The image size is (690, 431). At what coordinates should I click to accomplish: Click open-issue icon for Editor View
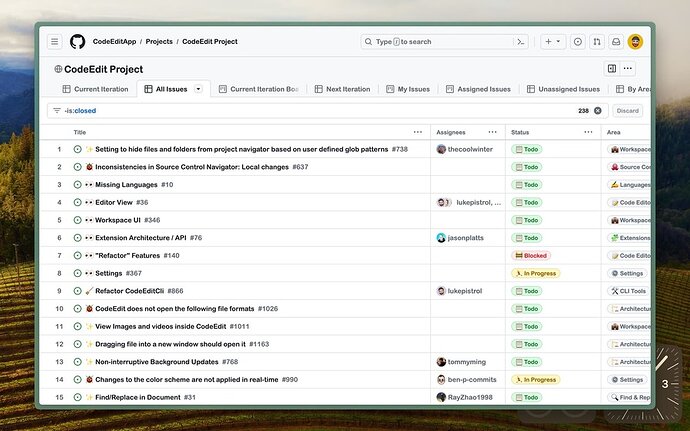coord(77,203)
